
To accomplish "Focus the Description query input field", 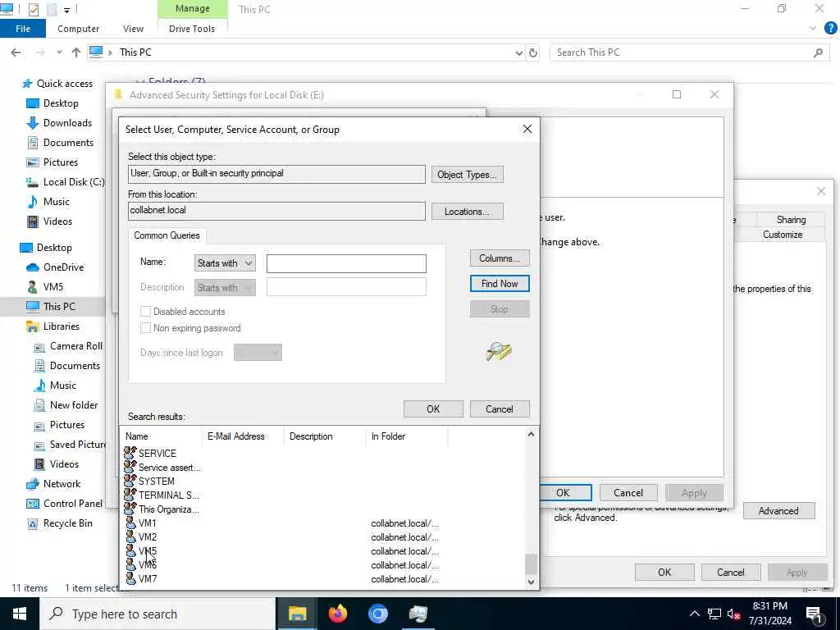I will [x=346, y=286].
